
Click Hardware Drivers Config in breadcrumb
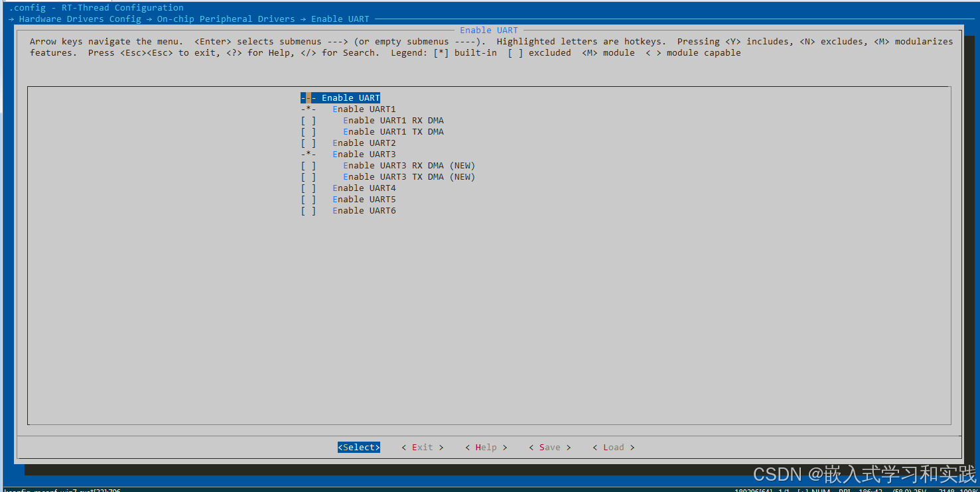pyautogui.click(x=80, y=19)
